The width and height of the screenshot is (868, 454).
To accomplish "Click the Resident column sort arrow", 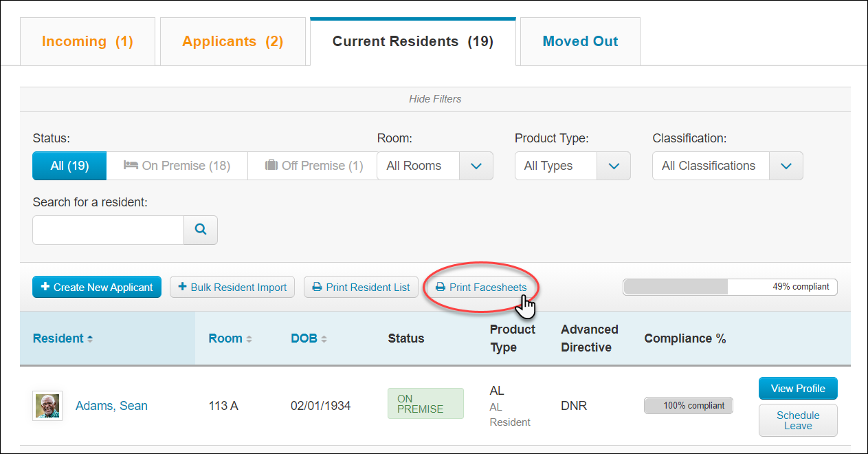I will [x=90, y=338].
